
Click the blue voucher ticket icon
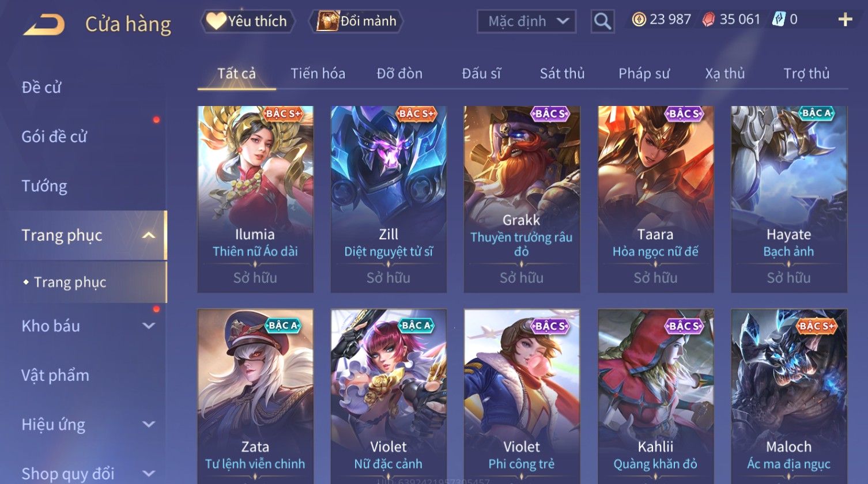(779, 20)
